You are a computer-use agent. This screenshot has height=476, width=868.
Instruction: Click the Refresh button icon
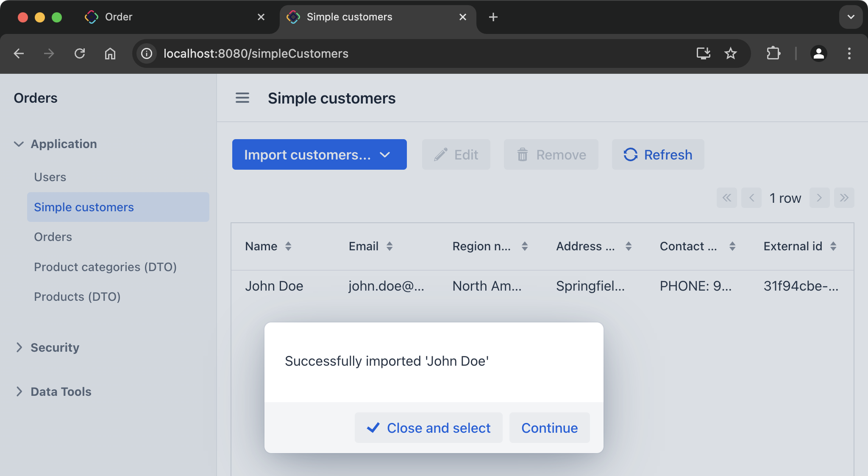pos(630,154)
